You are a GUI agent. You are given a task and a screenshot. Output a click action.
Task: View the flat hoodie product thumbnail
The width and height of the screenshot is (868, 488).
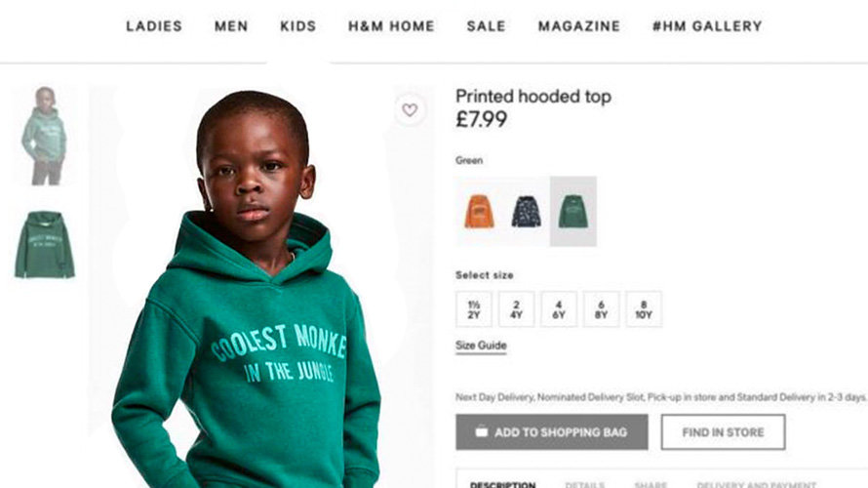[44, 244]
